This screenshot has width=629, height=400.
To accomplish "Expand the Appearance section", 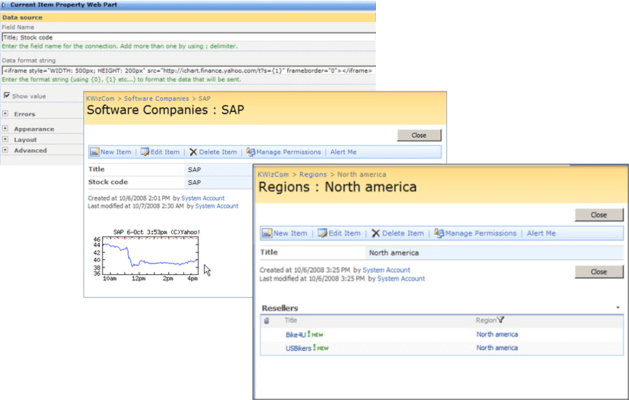I will (6, 129).
